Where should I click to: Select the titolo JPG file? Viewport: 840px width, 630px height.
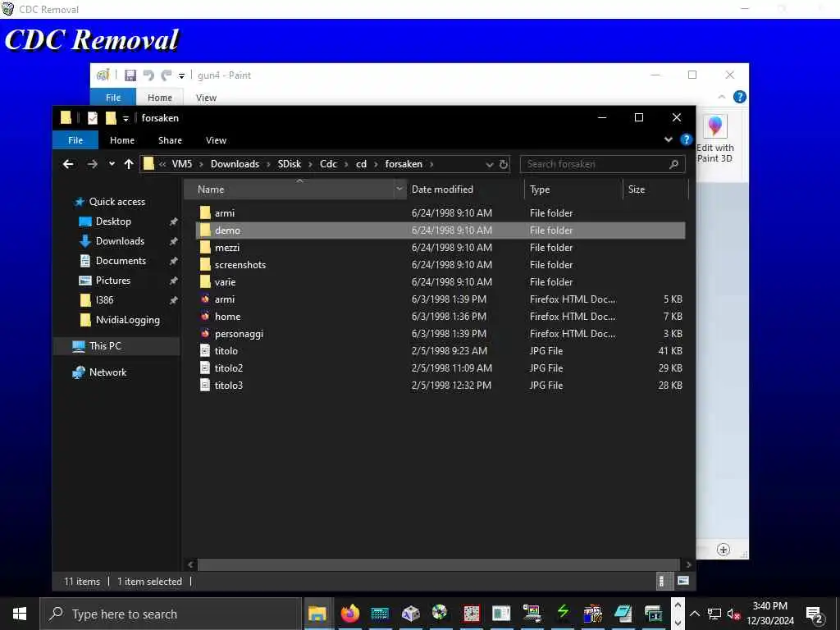tap(226, 351)
